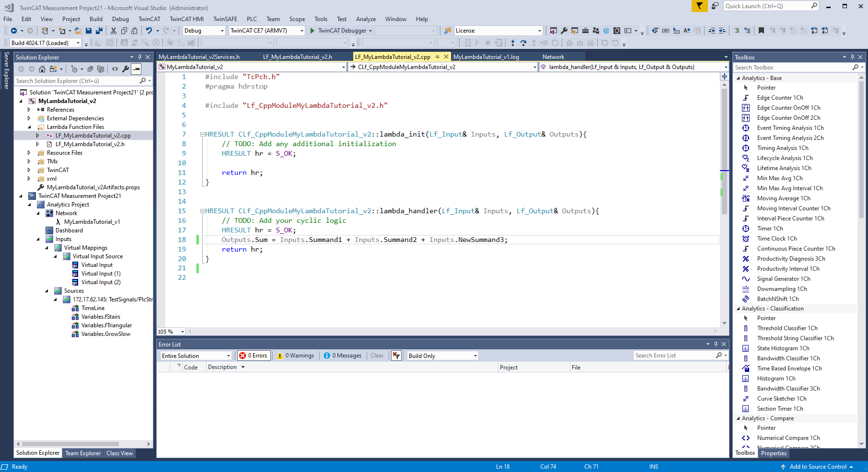Click the Collapse All icon in Solution Explorer
Image resolution: width=868 pixels, height=472 pixels.
[90, 69]
